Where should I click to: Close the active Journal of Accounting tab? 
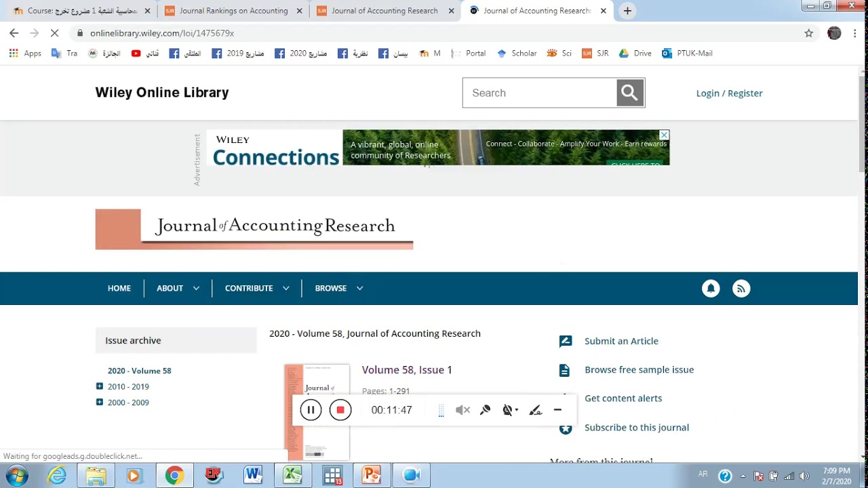click(x=604, y=11)
